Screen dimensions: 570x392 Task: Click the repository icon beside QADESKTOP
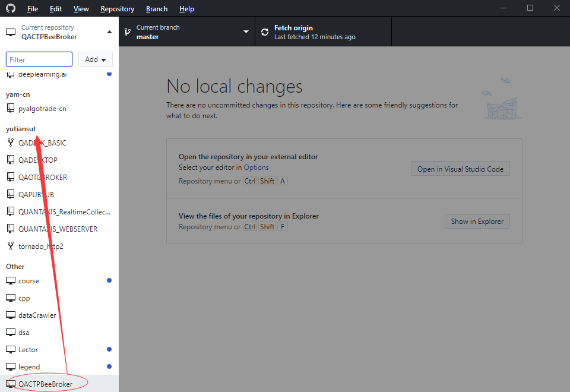[10, 160]
